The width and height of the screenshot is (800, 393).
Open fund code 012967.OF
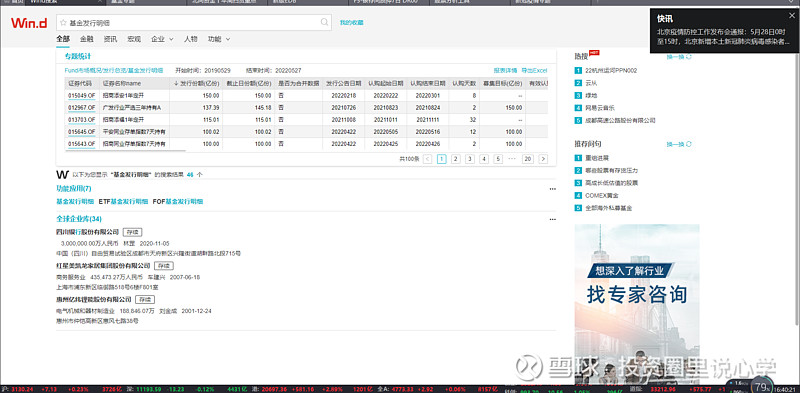(82, 108)
